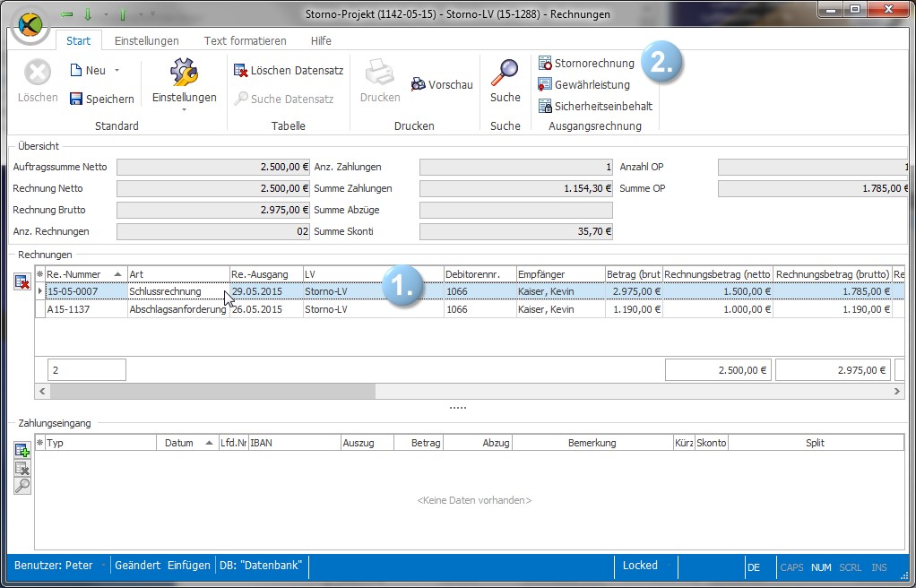Click the round application logo button
Viewport: 916px width, 588px height.
pos(30,26)
